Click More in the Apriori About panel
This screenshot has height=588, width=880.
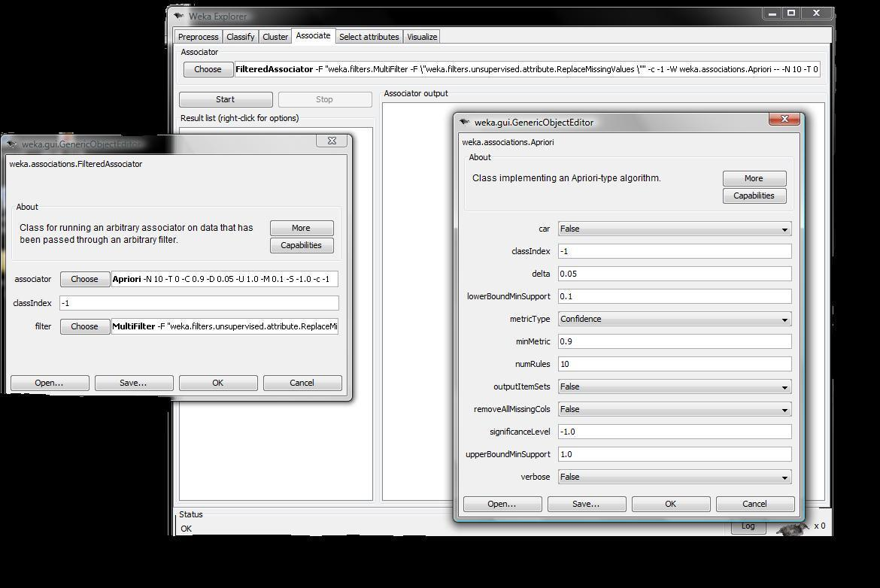point(754,178)
